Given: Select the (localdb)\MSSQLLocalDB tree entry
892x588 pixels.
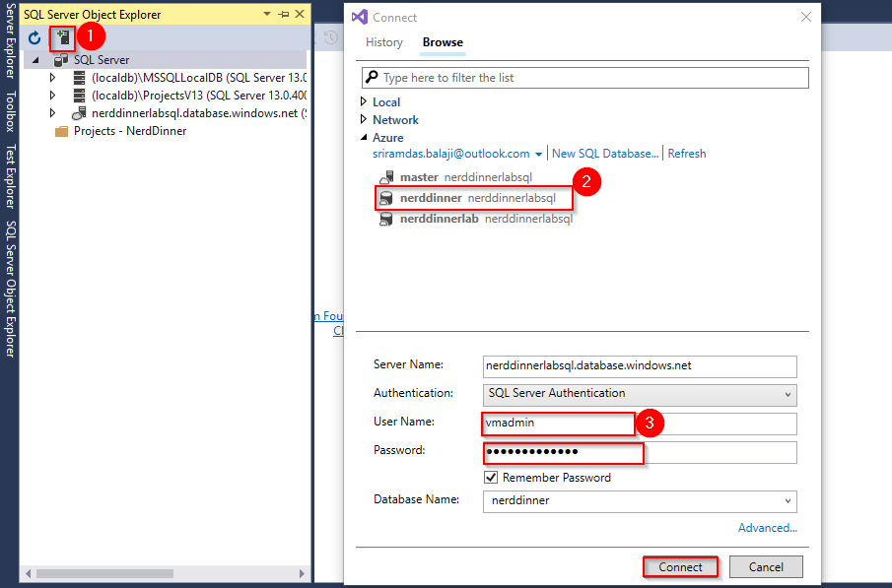Looking at the screenshot, I should (199, 78).
